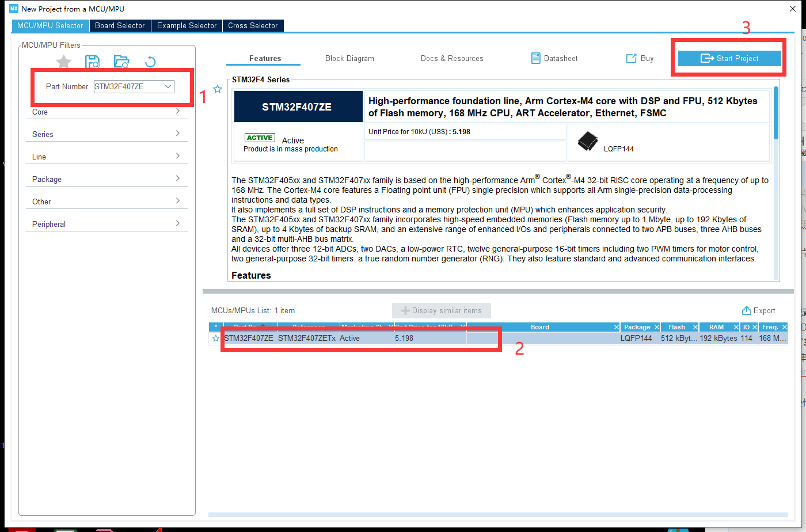Open the Docs & Resources tab
Image resolution: width=806 pixels, height=532 pixels.
click(452, 58)
